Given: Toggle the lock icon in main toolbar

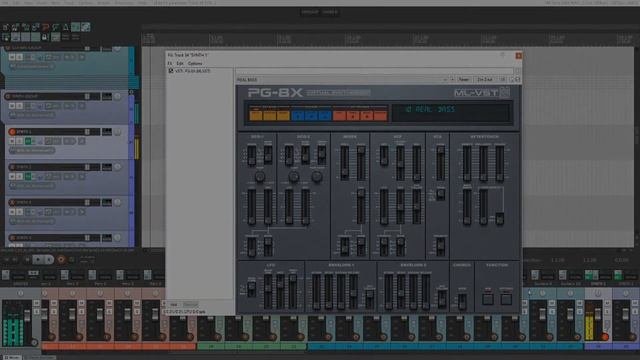Looking at the screenshot, I should pos(45,37).
